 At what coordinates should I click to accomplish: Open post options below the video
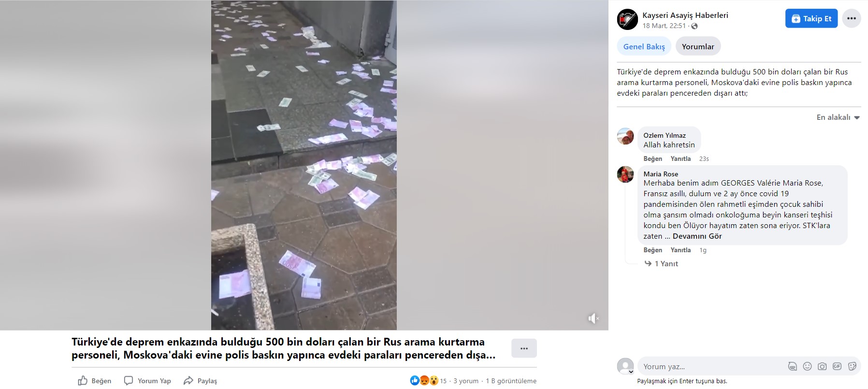(524, 348)
